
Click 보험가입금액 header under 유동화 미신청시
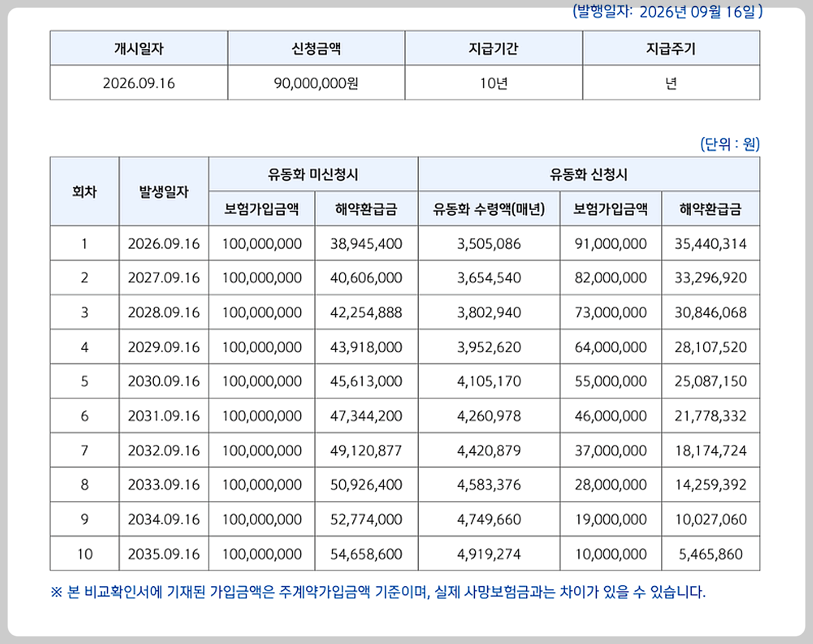[x=261, y=209]
